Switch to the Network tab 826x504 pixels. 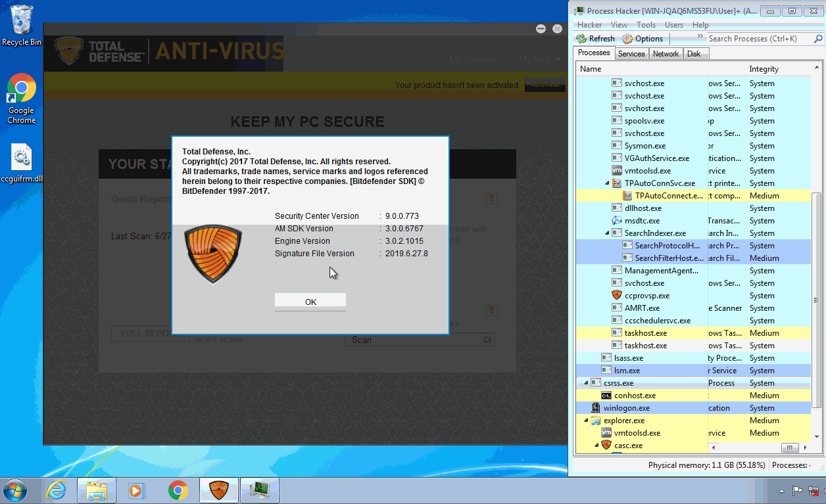(666, 54)
